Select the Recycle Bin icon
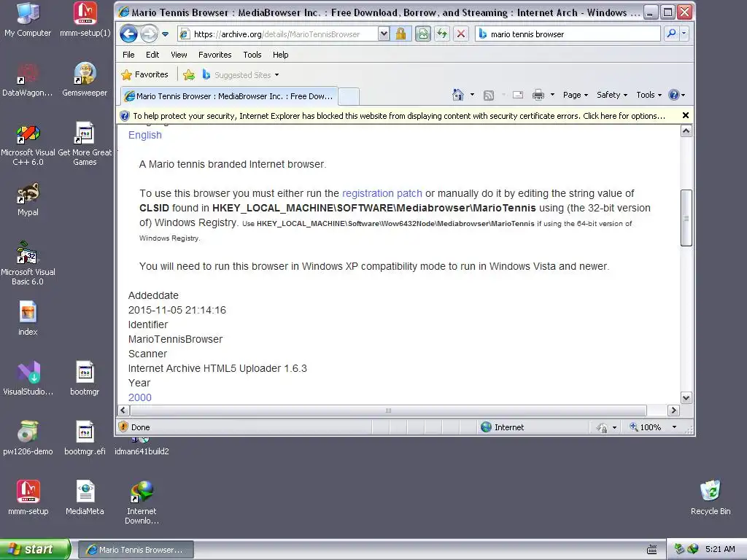747x560 pixels. pyautogui.click(x=711, y=497)
